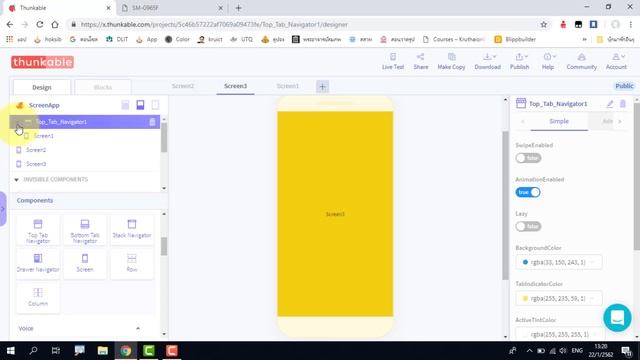Switch to the Blocks tab
The height and width of the screenshot is (360, 640).
(103, 87)
